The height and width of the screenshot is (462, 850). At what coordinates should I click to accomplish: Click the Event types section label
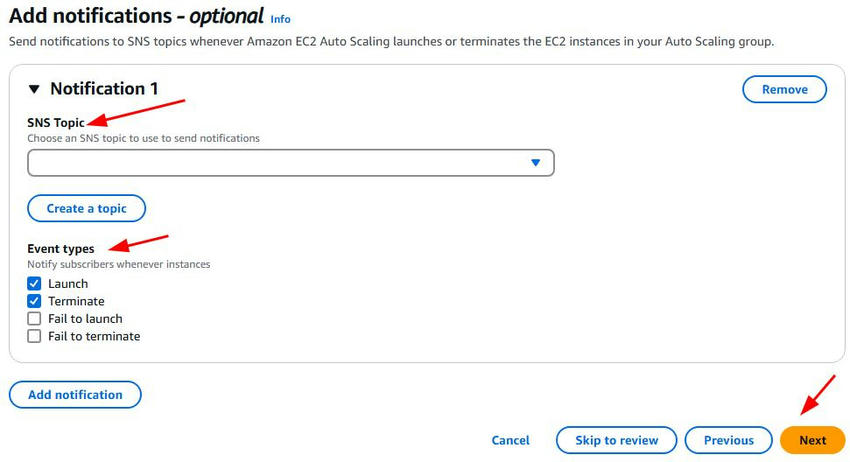pos(61,248)
